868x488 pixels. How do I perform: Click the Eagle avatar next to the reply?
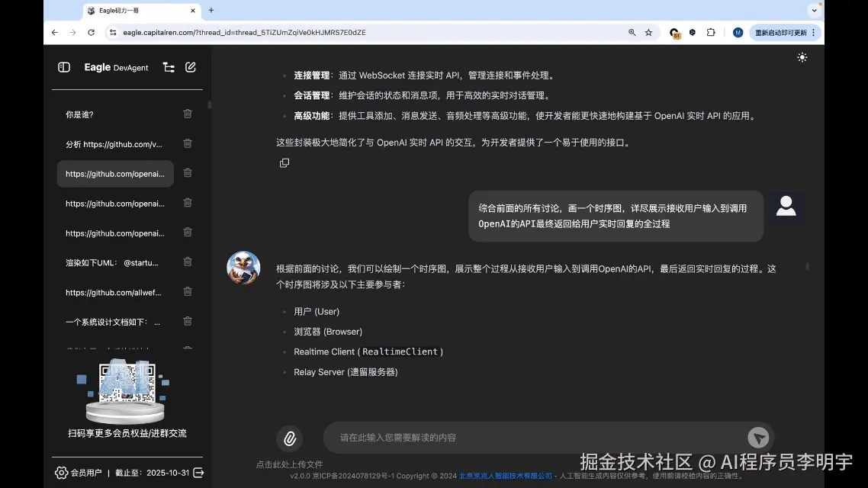click(x=243, y=268)
